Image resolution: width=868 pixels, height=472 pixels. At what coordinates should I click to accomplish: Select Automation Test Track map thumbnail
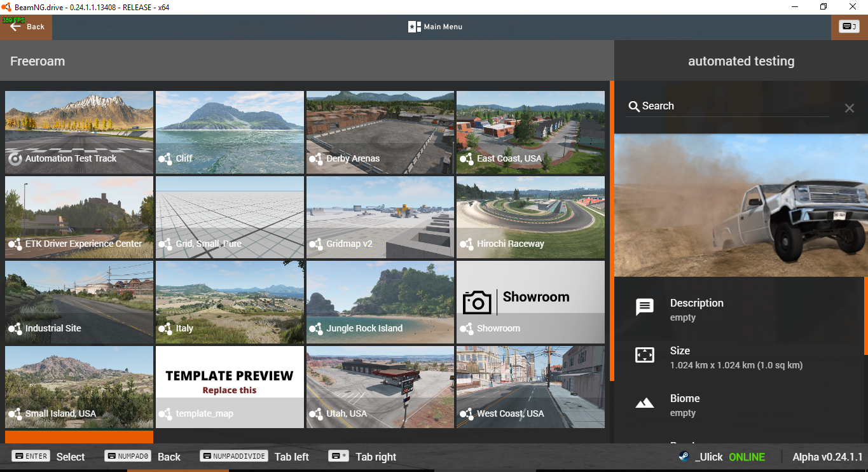click(x=79, y=132)
